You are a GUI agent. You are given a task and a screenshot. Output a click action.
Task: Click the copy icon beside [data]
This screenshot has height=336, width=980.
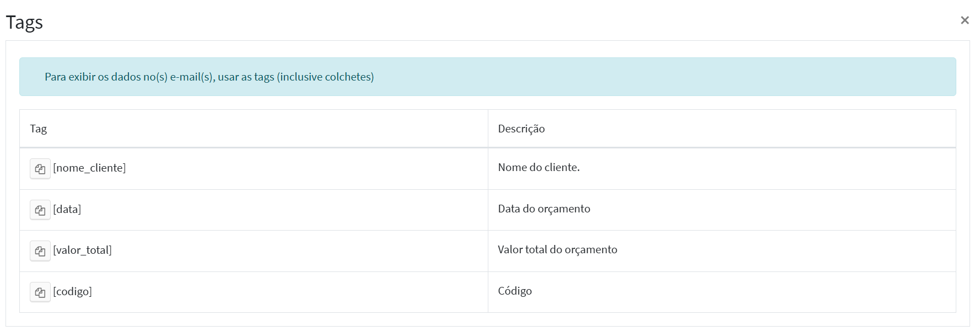pos(40,210)
